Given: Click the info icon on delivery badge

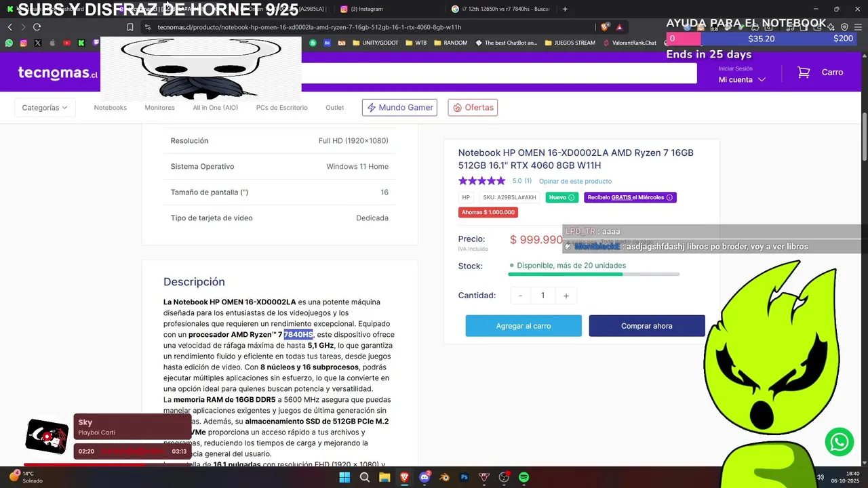Looking at the screenshot, I should pyautogui.click(x=669, y=197).
